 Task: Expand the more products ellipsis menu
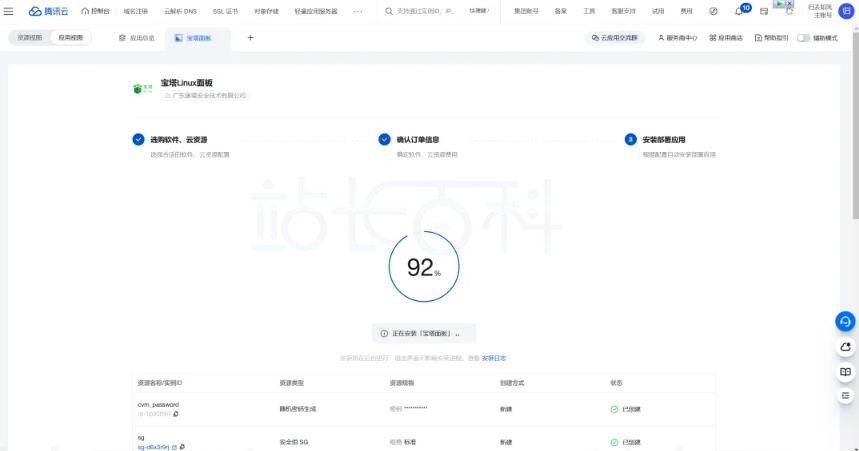coord(358,11)
